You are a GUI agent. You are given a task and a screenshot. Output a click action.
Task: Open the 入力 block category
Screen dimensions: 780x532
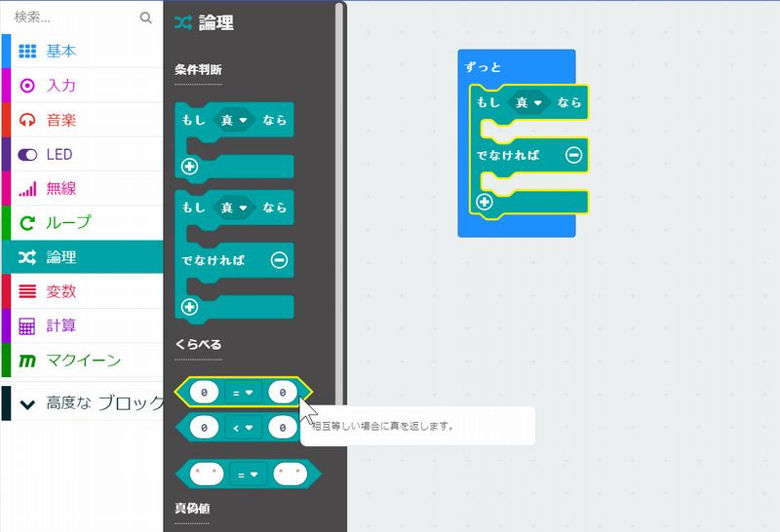pyautogui.click(x=60, y=86)
